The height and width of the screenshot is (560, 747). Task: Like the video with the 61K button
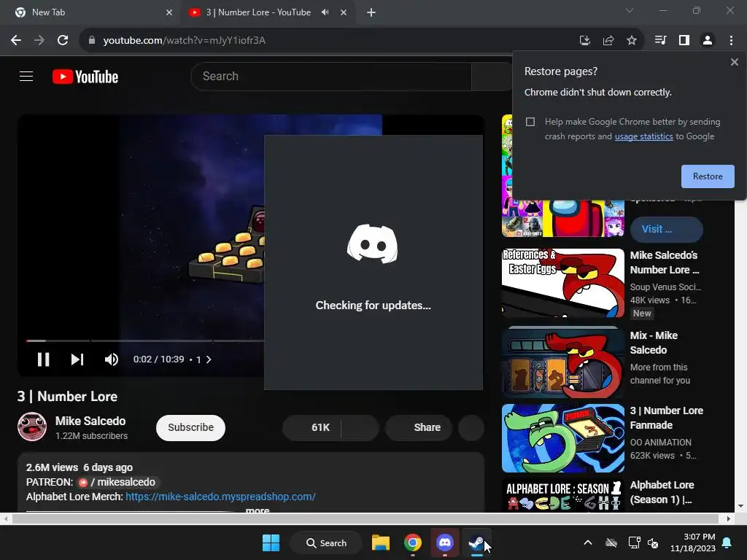(x=311, y=427)
